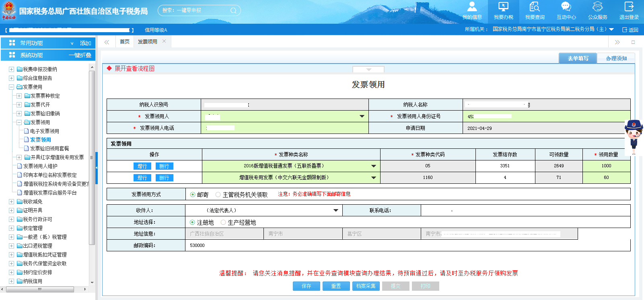Switch to the 首页 tab

click(x=125, y=42)
